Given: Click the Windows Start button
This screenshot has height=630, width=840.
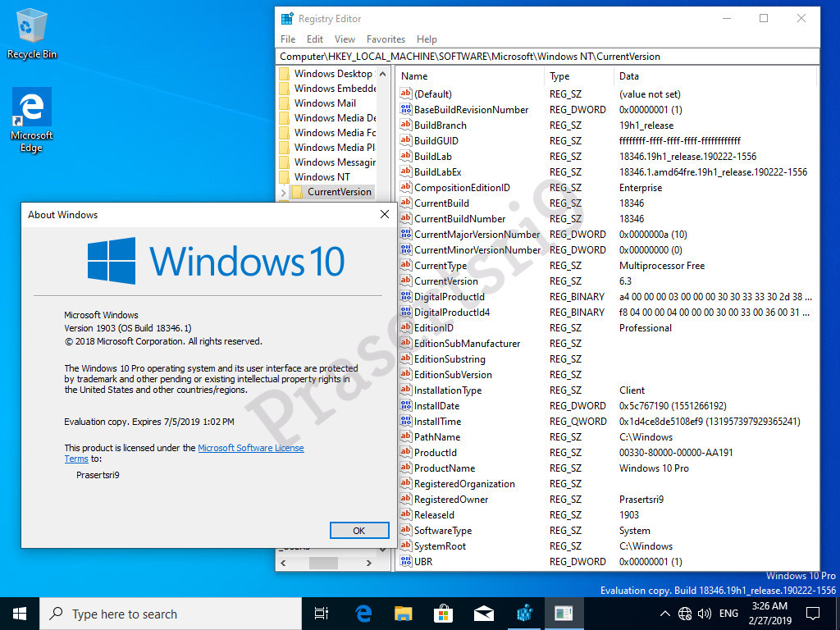Looking at the screenshot, I should click(20, 614).
